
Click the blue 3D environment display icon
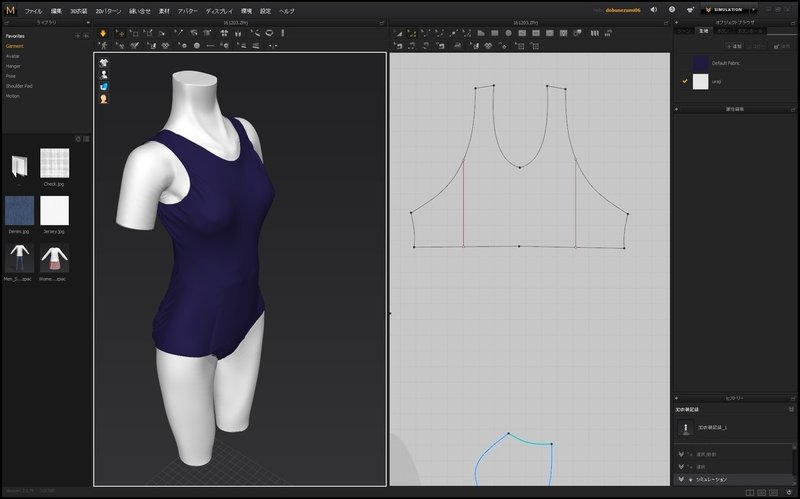tap(103, 86)
